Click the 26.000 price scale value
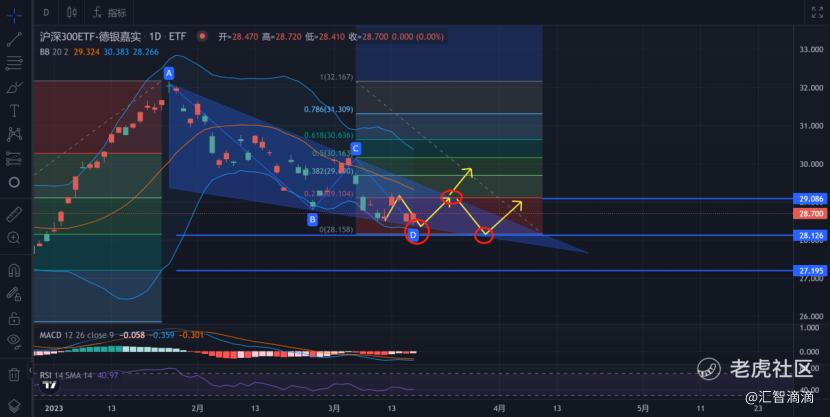The image size is (830, 417). [x=811, y=316]
